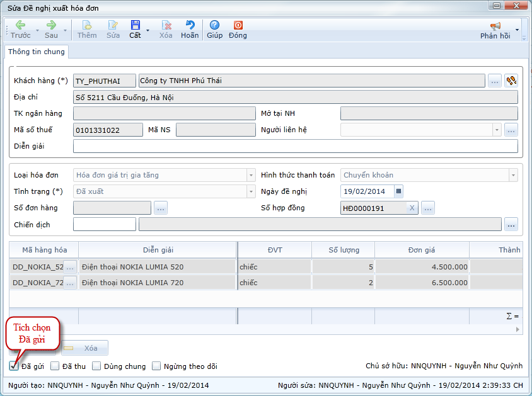Image resolution: width=532 pixels, height=396 pixels.
Task: Click the customer quick-edit icon beside Phú Thái
Action: click(511, 81)
